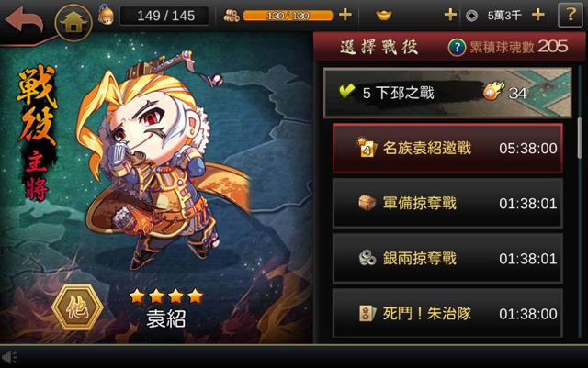The image size is (588, 368).
Task: Select the 5 下邳之戰 campaign header
Action: point(447,93)
